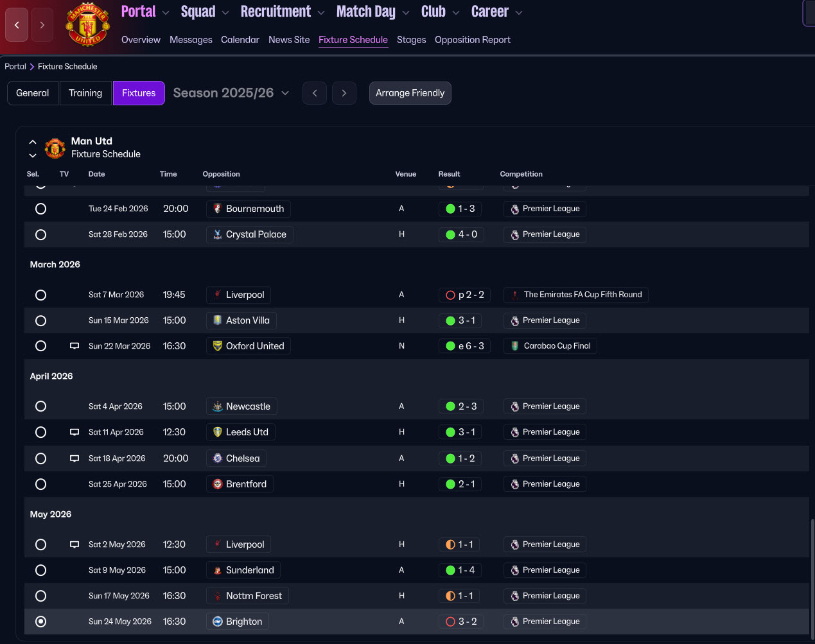Go to the next season with right chevron
This screenshot has width=815, height=644.
pos(344,93)
